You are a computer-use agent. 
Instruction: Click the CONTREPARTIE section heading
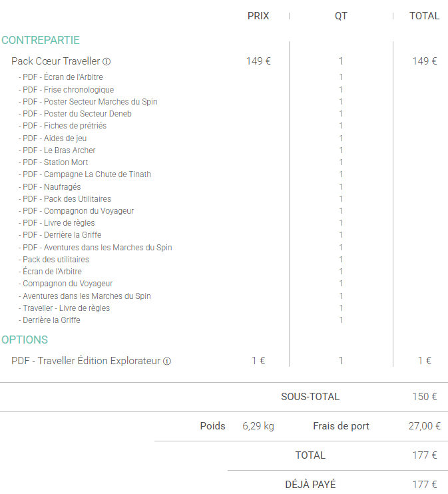(41, 40)
